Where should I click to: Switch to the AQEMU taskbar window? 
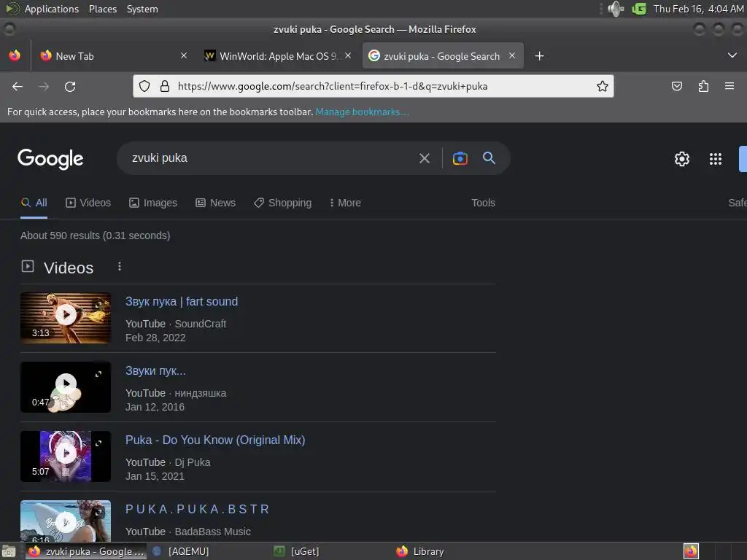(x=181, y=551)
